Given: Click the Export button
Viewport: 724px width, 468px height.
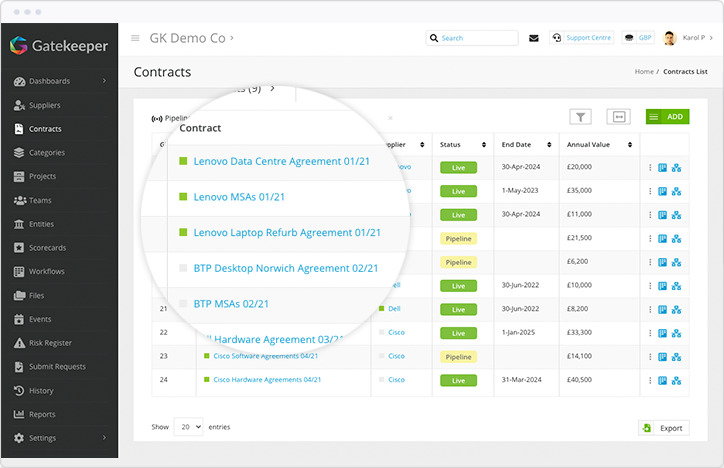Looking at the screenshot, I should pyautogui.click(x=663, y=428).
